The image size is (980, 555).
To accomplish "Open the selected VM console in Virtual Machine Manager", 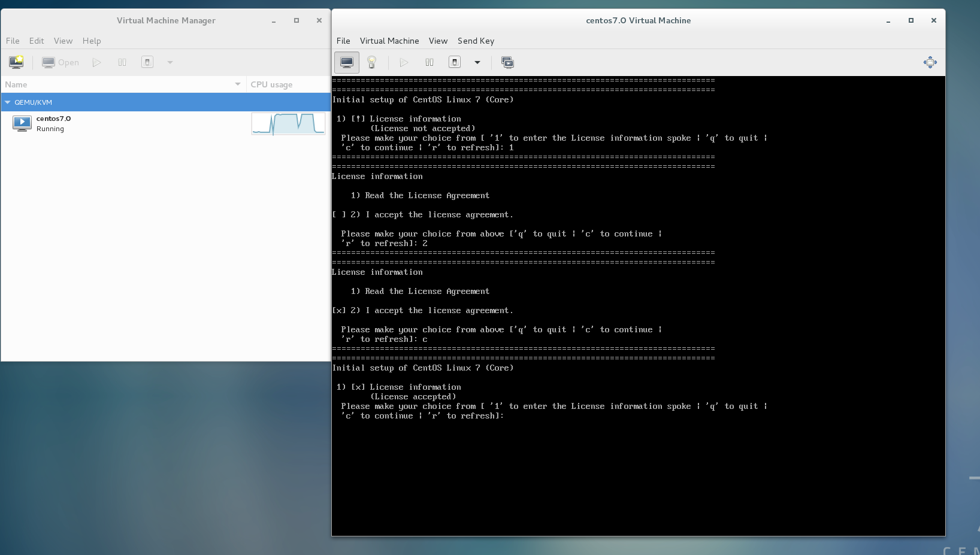I will click(x=61, y=62).
